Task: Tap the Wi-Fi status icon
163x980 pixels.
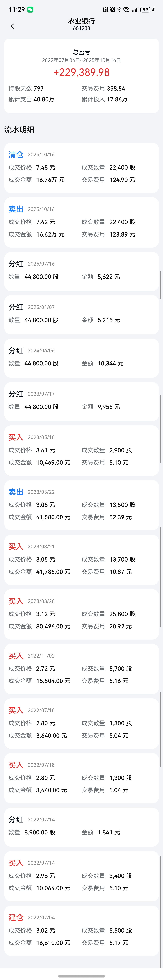Action: pos(126,10)
